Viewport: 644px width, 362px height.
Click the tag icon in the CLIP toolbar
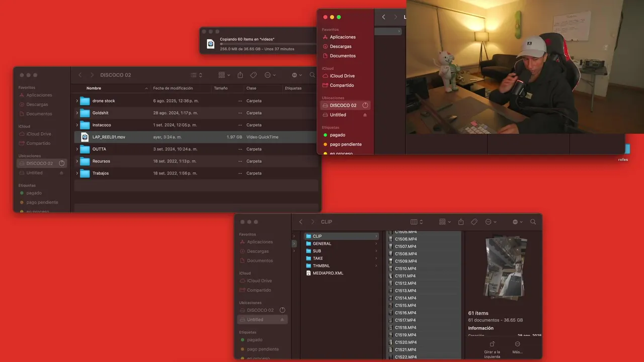point(474,222)
